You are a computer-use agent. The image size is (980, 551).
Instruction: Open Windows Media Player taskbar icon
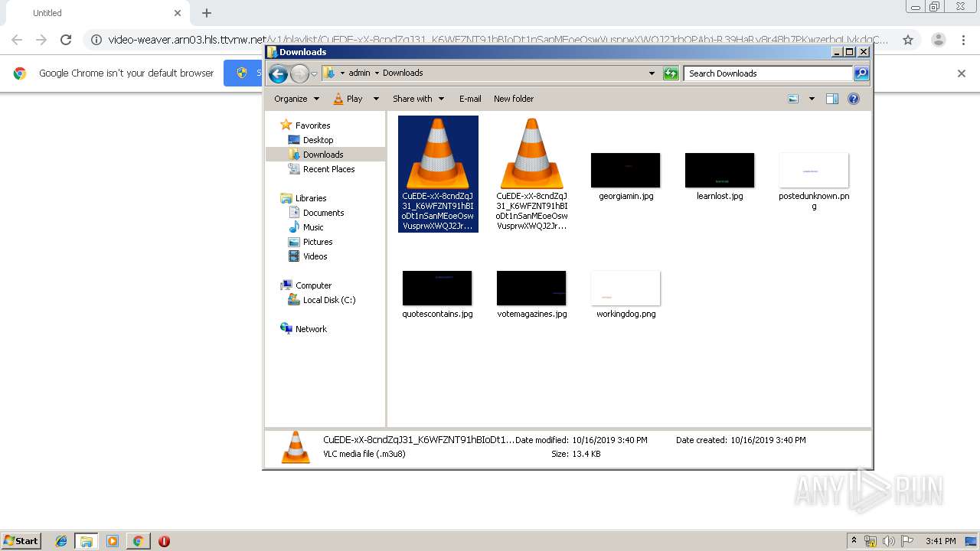(113, 541)
